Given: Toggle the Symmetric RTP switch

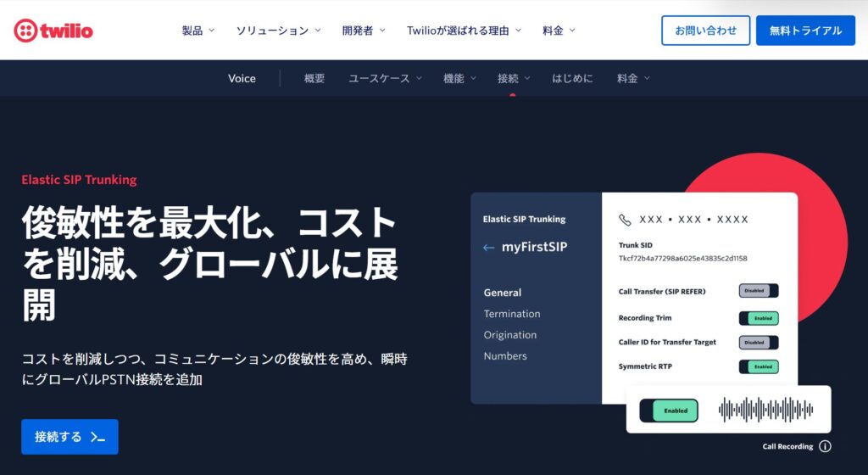Looking at the screenshot, I should [x=759, y=366].
